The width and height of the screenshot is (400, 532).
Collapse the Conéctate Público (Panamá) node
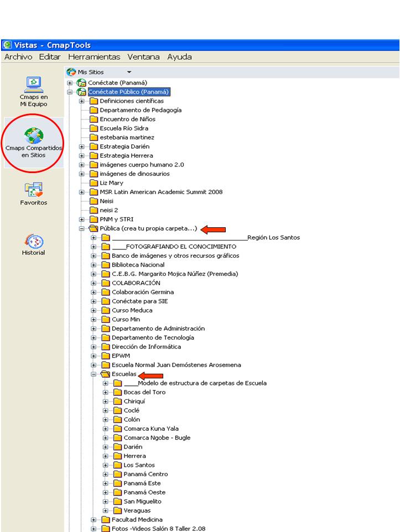[x=70, y=92]
